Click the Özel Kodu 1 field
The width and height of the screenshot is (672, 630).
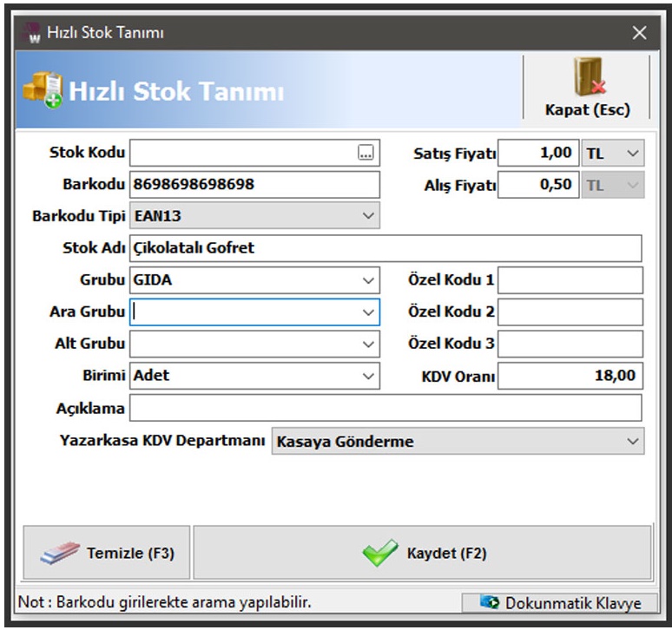coord(570,280)
